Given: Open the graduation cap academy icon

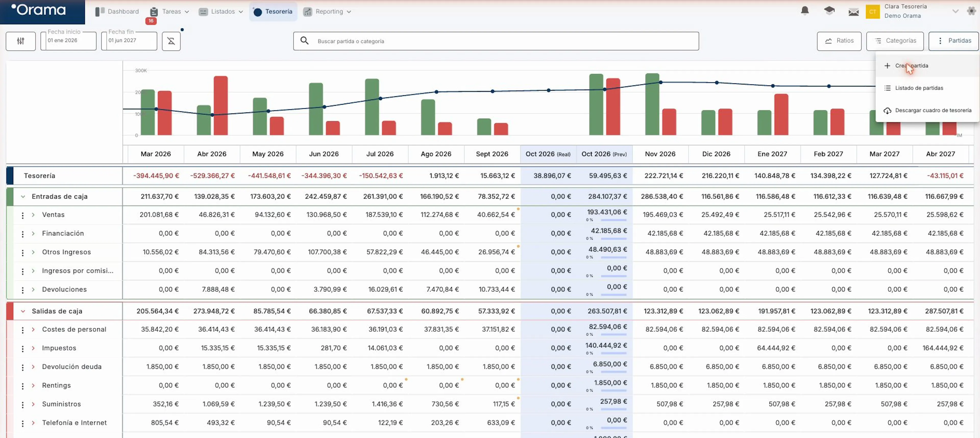Looking at the screenshot, I should (x=829, y=11).
